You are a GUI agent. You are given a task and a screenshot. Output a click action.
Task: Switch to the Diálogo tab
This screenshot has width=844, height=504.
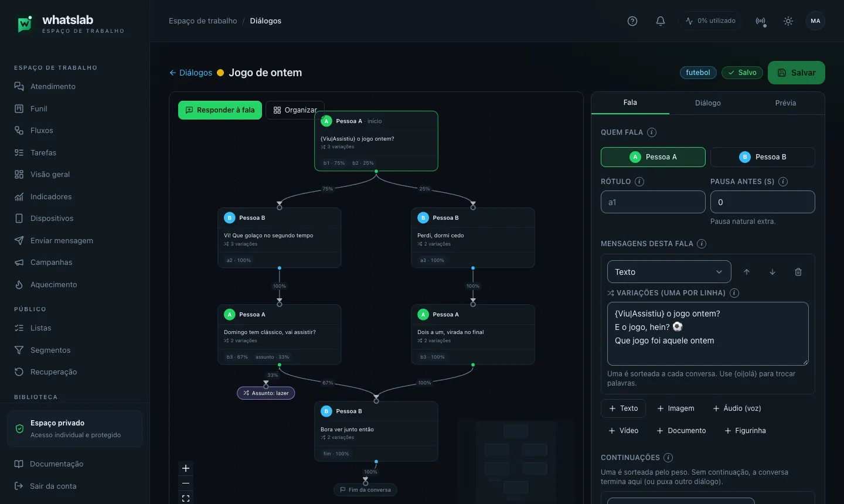[x=708, y=103]
